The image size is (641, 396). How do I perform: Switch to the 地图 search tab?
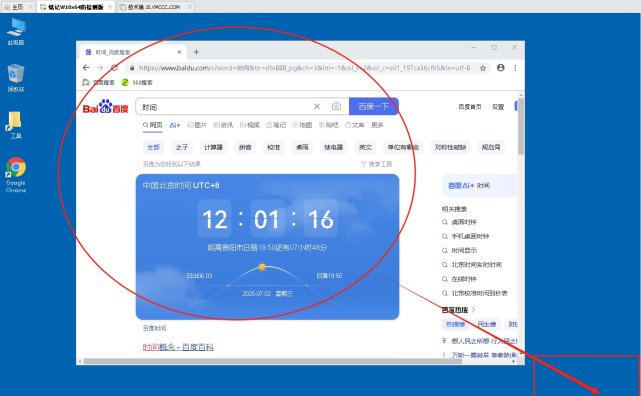[x=303, y=125]
